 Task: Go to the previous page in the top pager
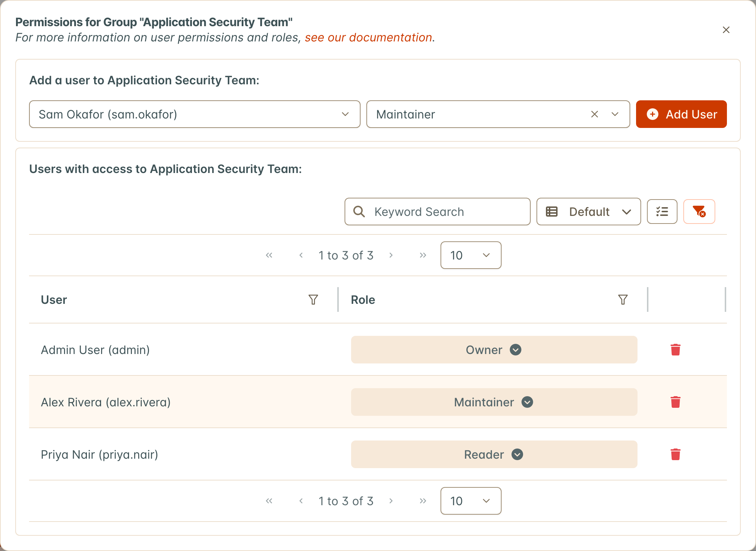(301, 255)
